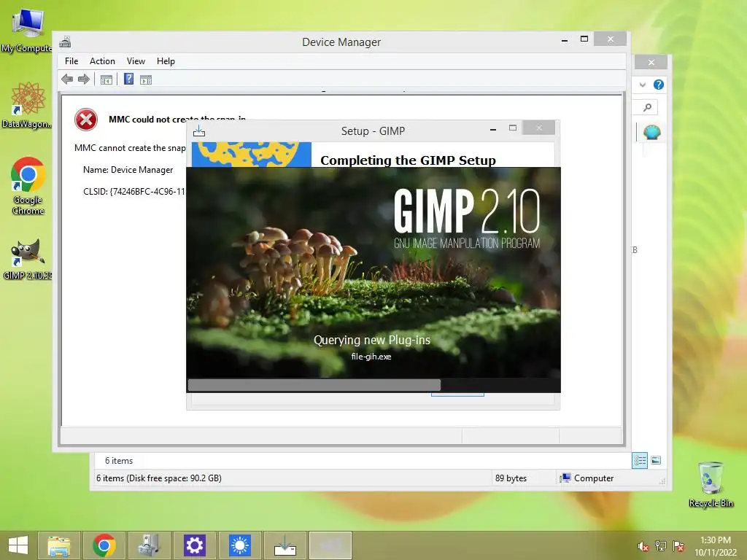Open Chrome from taskbar
Image resolution: width=747 pixels, height=560 pixels.
pos(104,545)
